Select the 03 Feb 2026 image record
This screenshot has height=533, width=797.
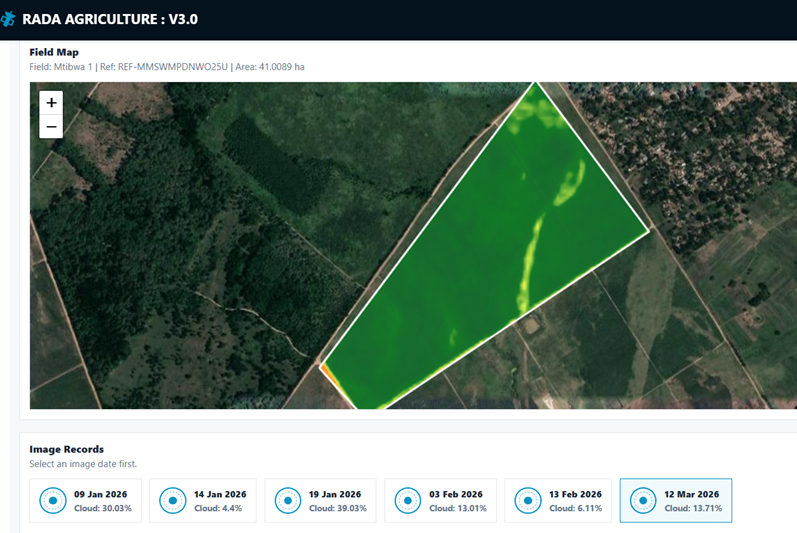point(440,500)
